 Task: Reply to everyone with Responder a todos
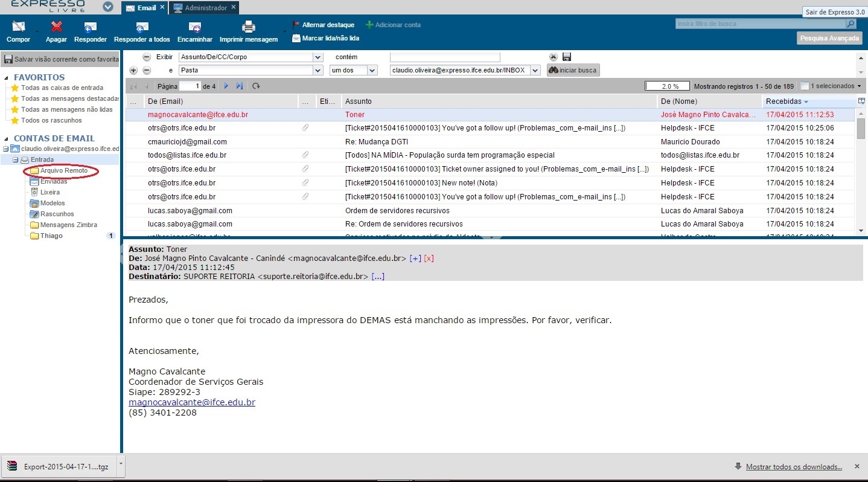point(142,27)
